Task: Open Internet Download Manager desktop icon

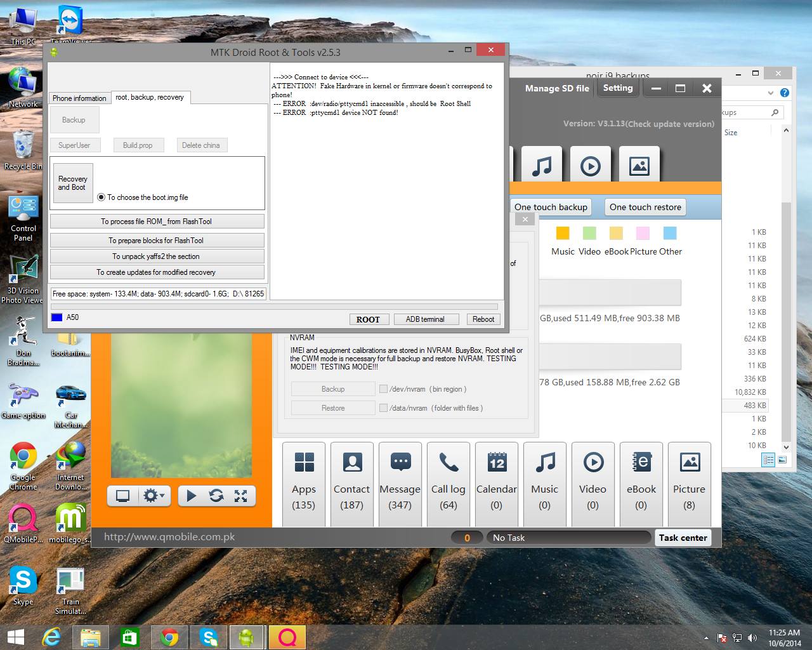Action: pos(70,467)
